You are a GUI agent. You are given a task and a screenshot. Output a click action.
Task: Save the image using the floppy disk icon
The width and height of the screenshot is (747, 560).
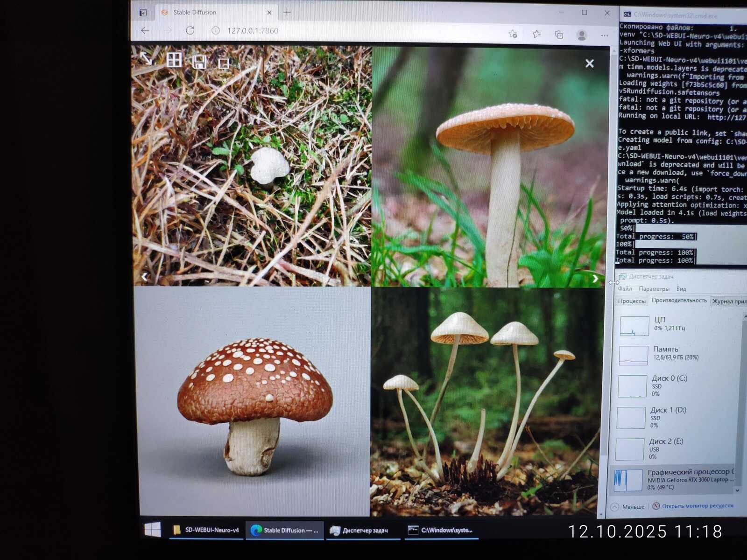199,62
